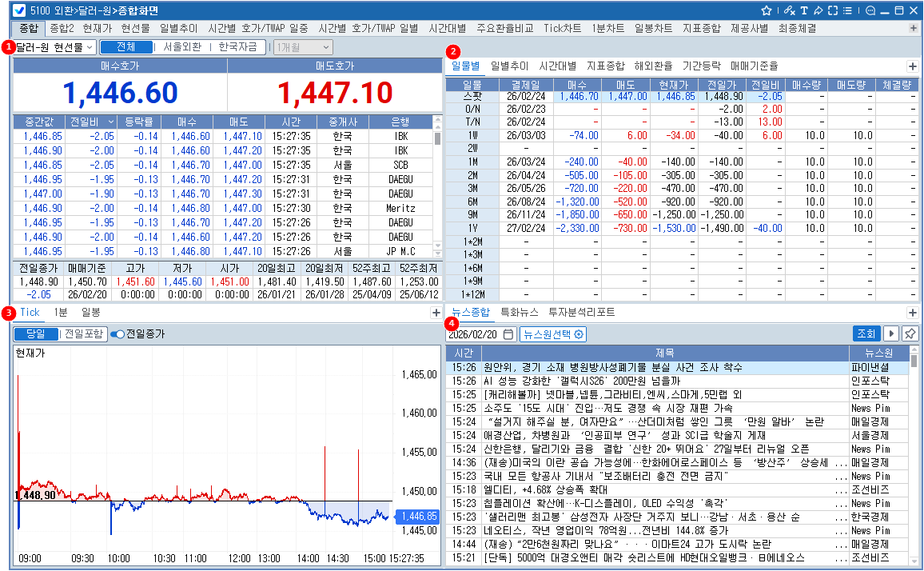Viewport: 924px width, 571px height.
Task: Switch to the 일별추이 top tab
Action: coord(178,27)
